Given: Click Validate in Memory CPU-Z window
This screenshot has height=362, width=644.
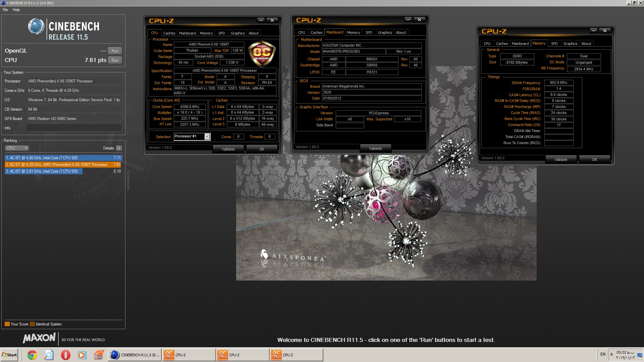Looking at the screenshot, I should [561, 160].
